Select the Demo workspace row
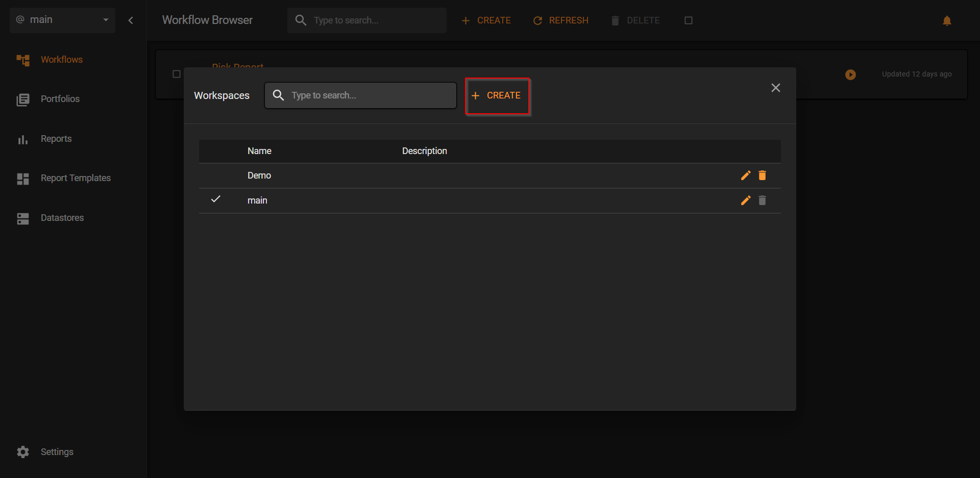The height and width of the screenshot is (478, 980). [489, 175]
